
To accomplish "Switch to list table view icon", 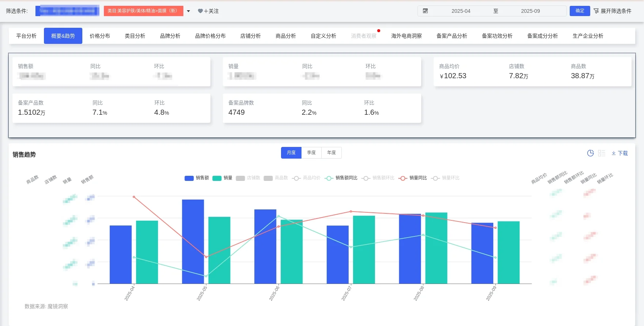I will pos(602,153).
